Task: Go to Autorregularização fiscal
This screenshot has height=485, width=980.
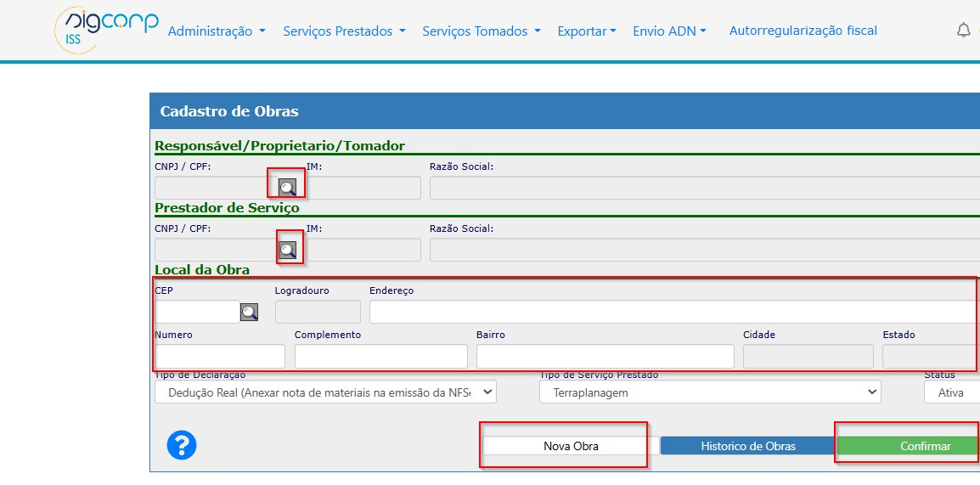Action: click(x=803, y=31)
